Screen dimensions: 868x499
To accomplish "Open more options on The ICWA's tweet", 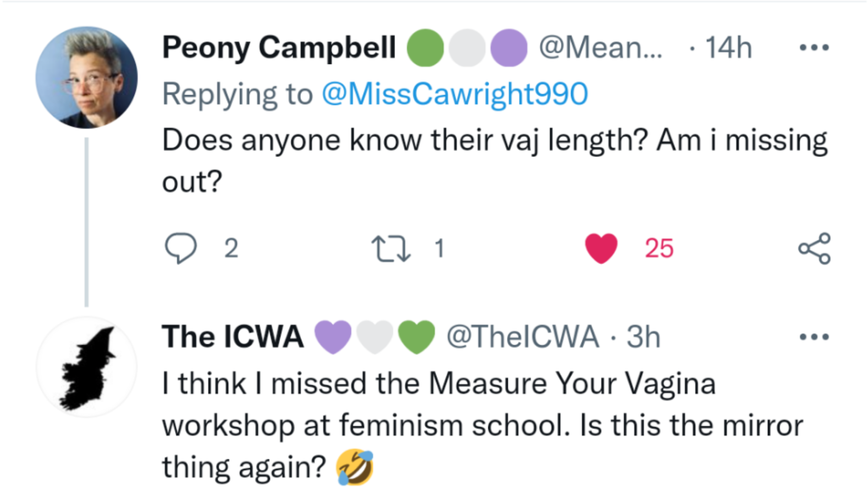I will tap(814, 337).
